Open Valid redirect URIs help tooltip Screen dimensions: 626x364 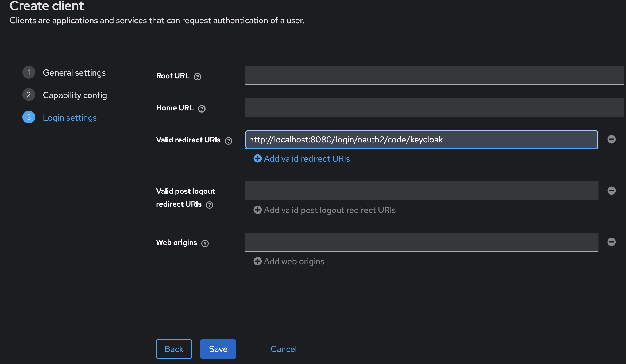[228, 141]
